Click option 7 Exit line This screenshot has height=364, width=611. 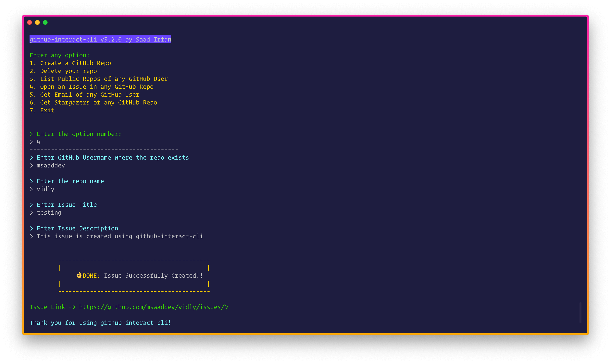(x=42, y=110)
